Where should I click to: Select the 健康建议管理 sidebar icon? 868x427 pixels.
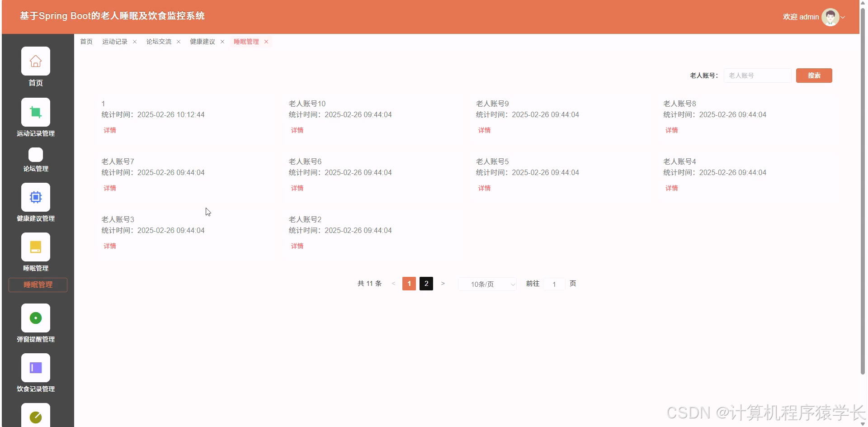[x=36, y=197]
